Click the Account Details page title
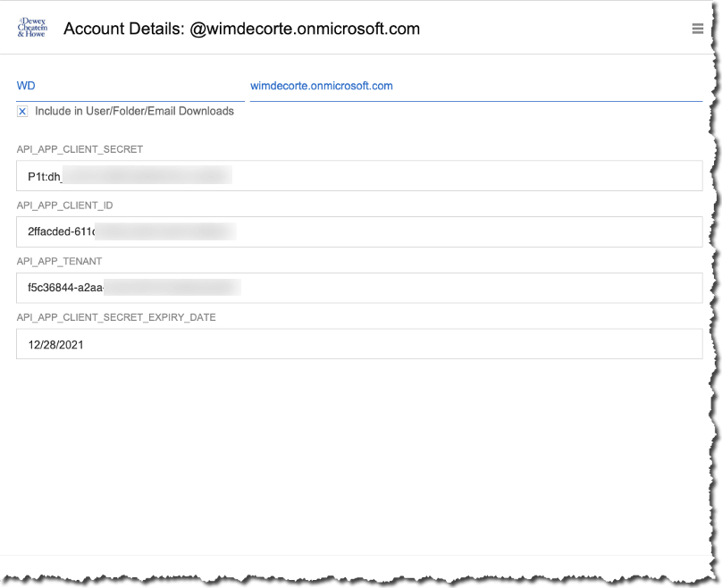The width and height of the screenshot is (722, 588). (242, 29)
